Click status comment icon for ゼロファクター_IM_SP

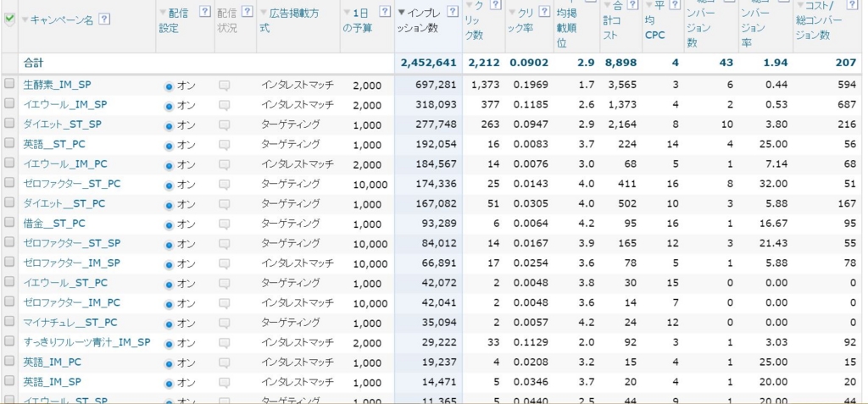[224, 264]
